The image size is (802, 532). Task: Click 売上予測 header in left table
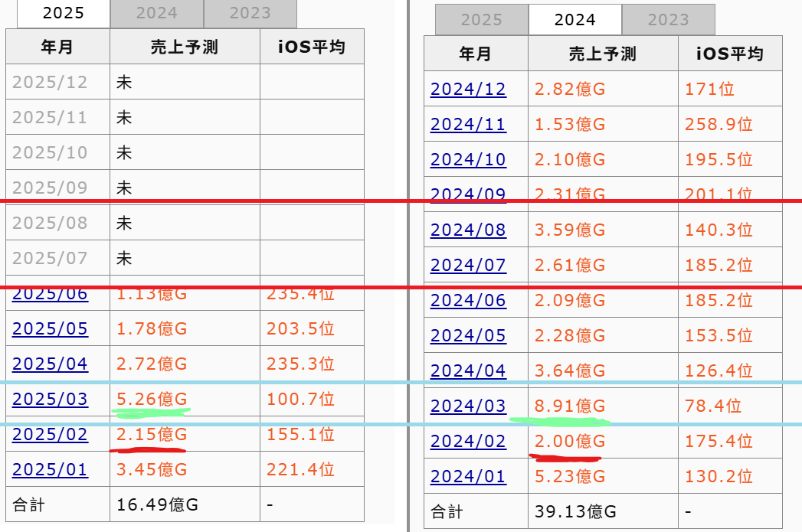pyautogui.click(x=185, y=47)
